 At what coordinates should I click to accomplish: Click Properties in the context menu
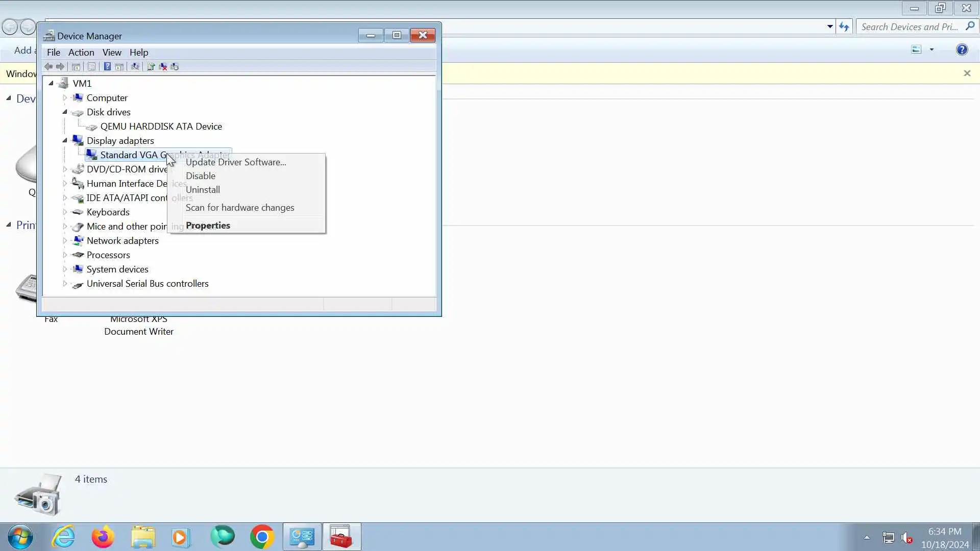click(208, 226)
